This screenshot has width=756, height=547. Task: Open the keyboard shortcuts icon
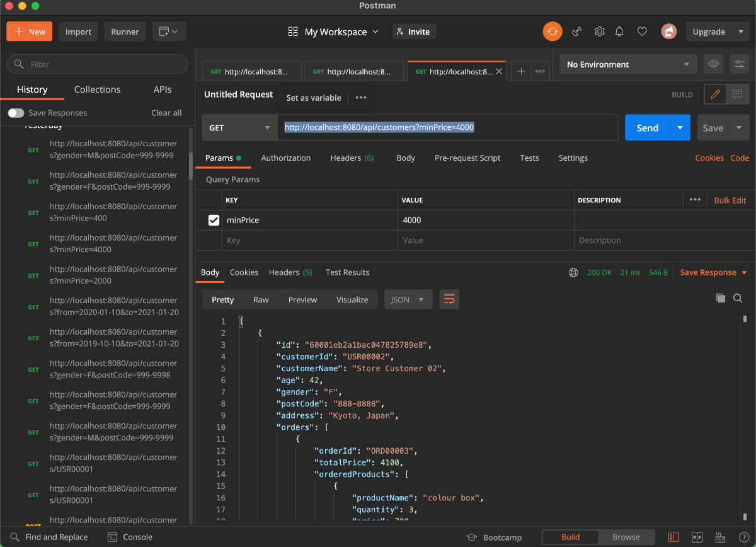(720, 538)
